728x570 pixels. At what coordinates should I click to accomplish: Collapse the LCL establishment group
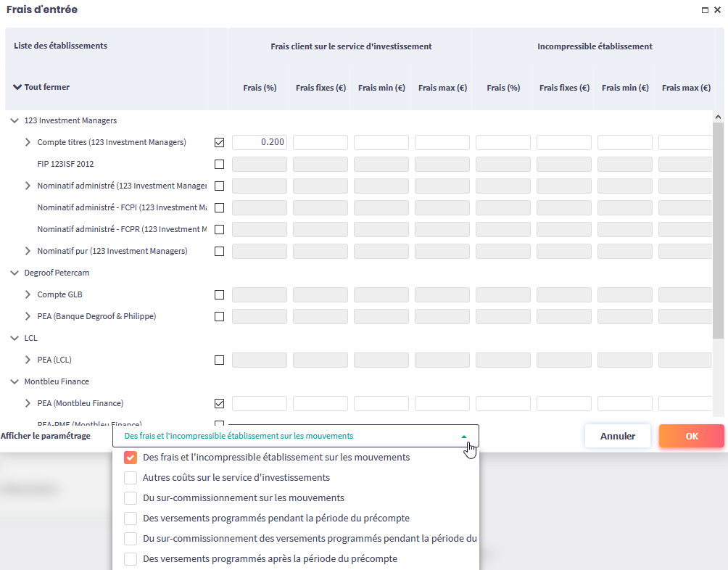click(15, 339)
